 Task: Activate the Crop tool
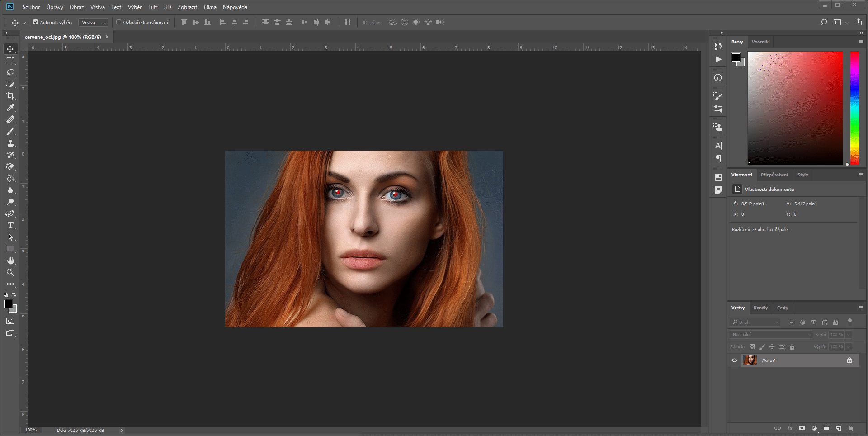[x=10, y=96]
